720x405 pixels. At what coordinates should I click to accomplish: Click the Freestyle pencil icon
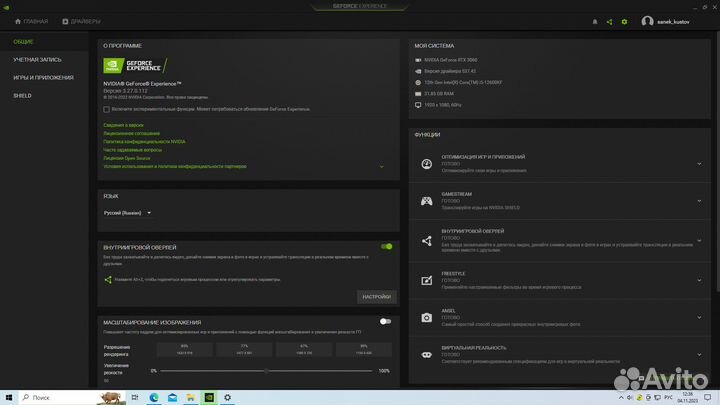(427, 280)
